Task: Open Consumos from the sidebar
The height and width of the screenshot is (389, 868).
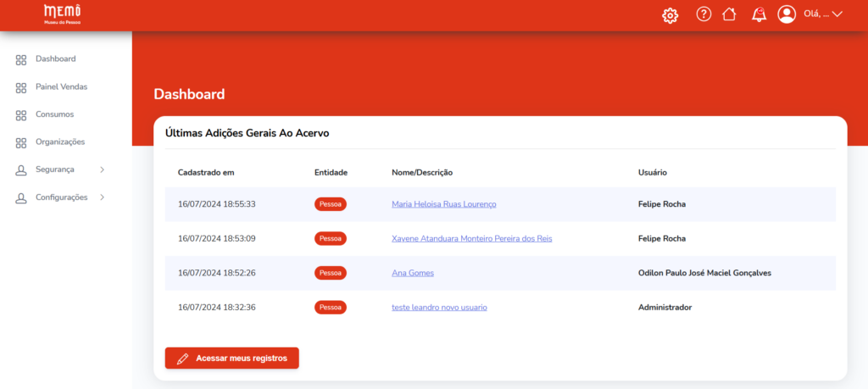Action: pyautogui.click(x=54, y=114)
